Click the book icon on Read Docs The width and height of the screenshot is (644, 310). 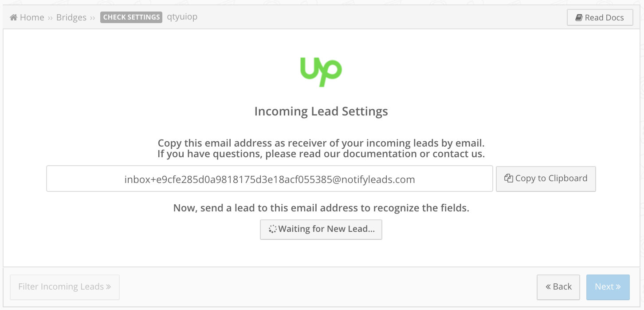pos(579,18)
